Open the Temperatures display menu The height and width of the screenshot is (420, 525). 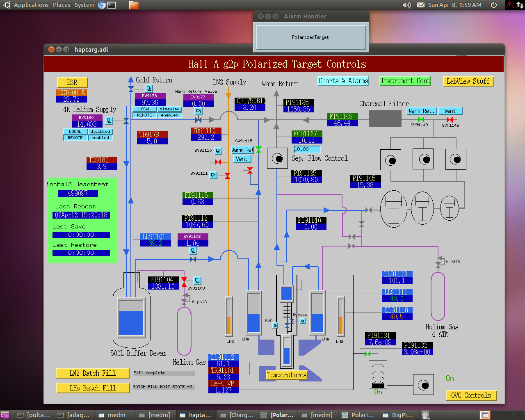pos(287,375)
